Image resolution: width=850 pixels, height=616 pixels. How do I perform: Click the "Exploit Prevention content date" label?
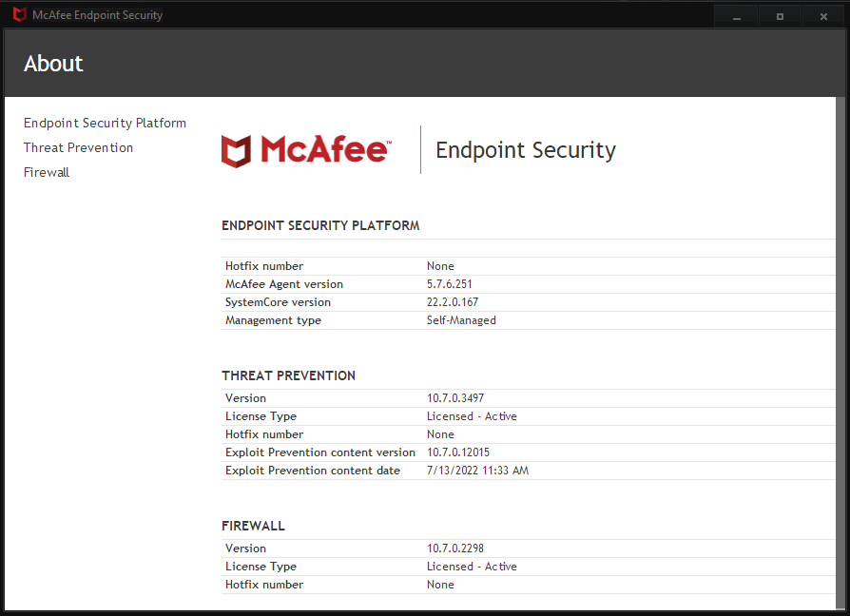312,471
